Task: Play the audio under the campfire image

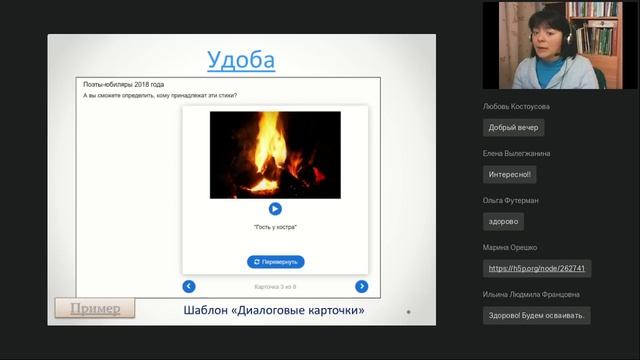Action: tap(275, 209)
